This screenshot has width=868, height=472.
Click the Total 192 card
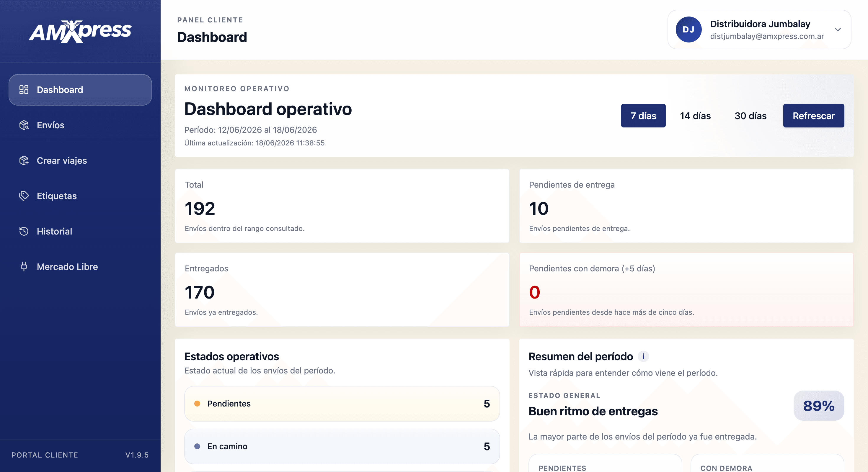coord(342,206)
